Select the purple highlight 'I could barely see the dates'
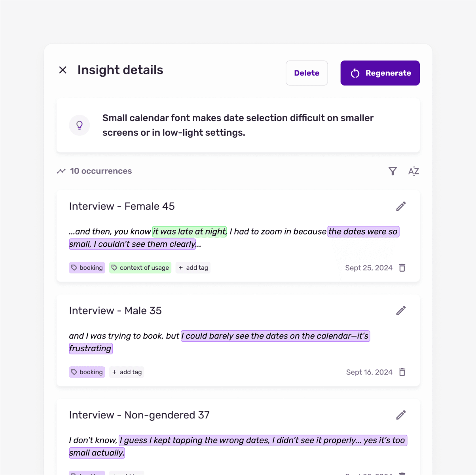The image size is (476, 475). tap(275, 336)
